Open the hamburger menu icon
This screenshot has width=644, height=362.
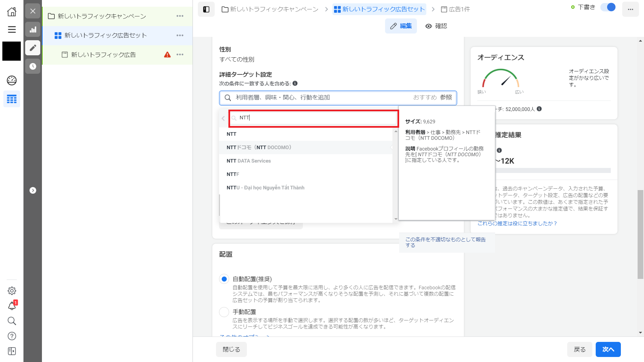tap(12, 29)
